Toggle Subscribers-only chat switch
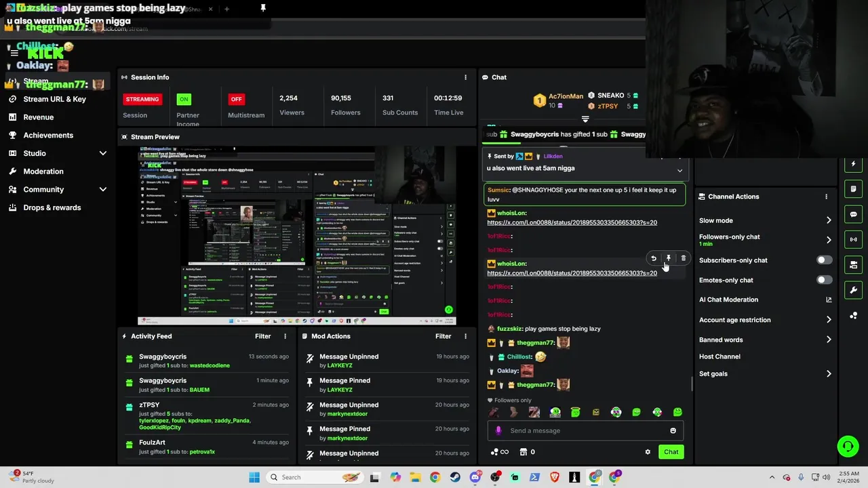Viewport: 868px width, 488px height. [x=825, y=260]
